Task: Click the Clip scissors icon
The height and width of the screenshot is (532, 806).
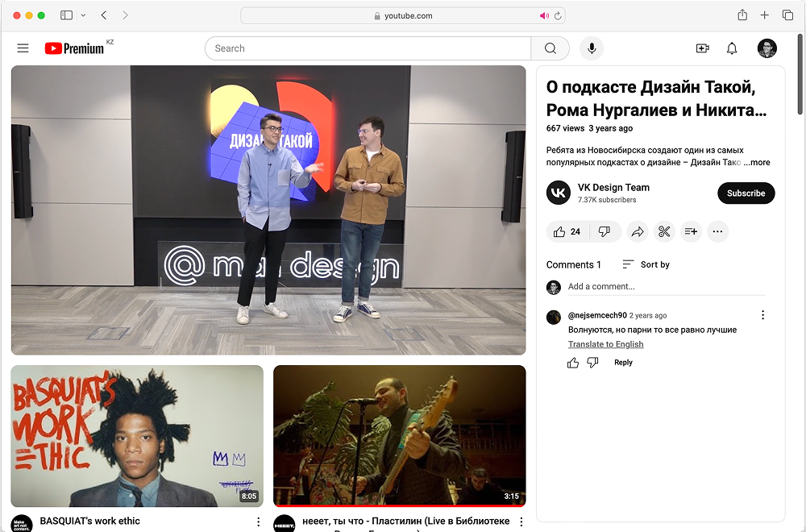Action: click(664, 232)
